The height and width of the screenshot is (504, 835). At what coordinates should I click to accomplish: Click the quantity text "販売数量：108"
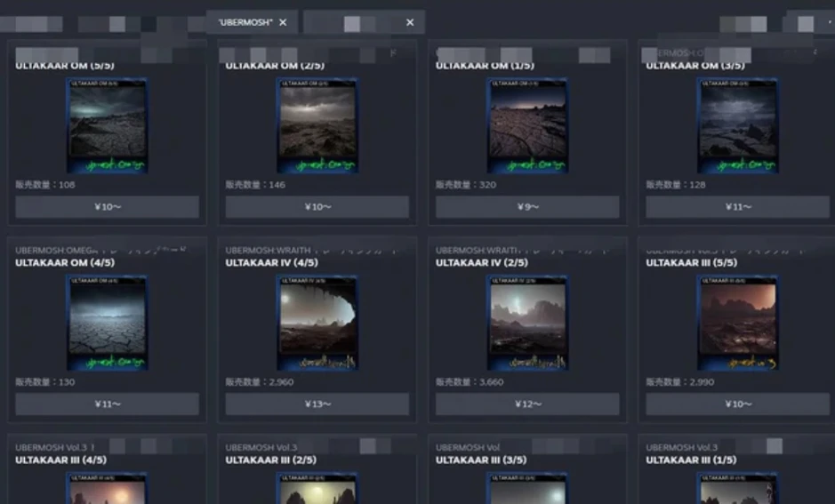click(x=45, y=185)
